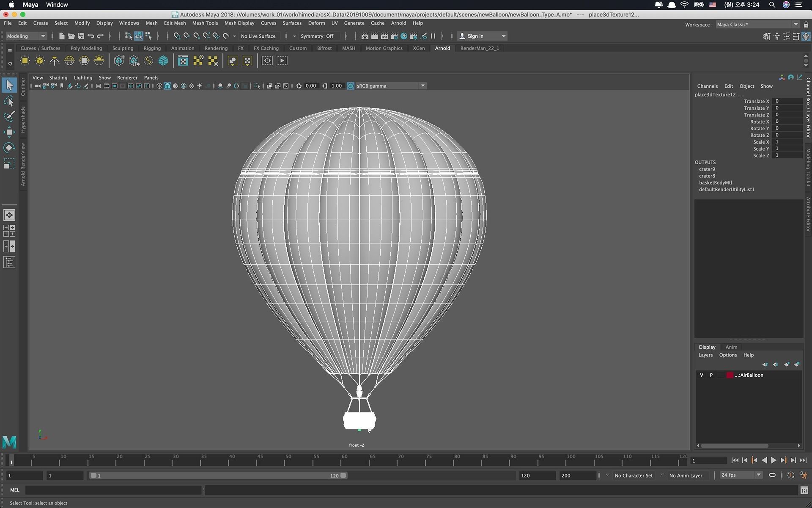Toggle use all lights in viewport

(x=200, y=86)
